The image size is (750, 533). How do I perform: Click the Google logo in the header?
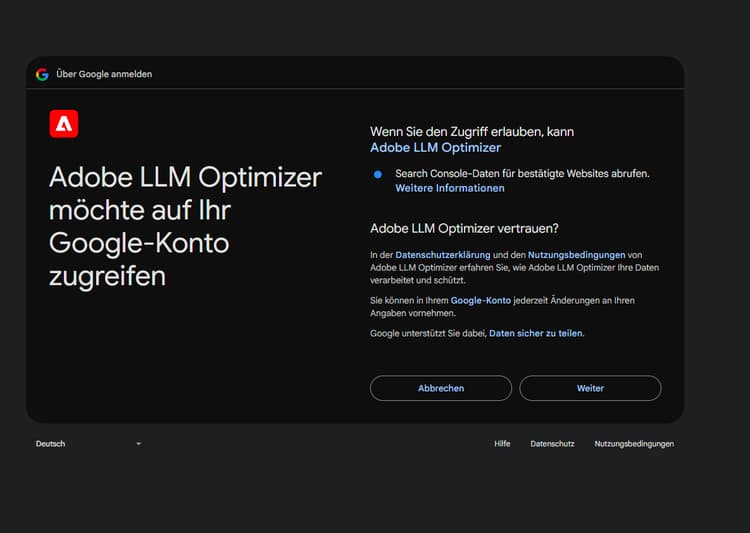click(42, 74)
